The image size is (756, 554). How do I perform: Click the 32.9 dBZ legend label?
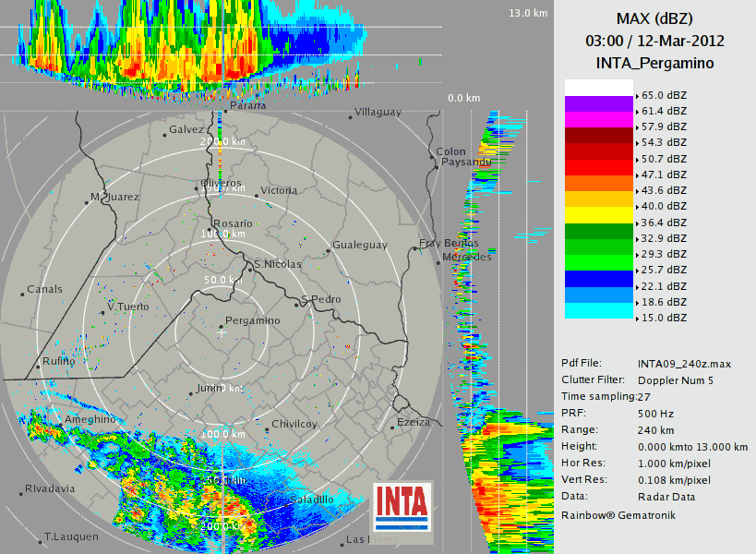(664, 238)
